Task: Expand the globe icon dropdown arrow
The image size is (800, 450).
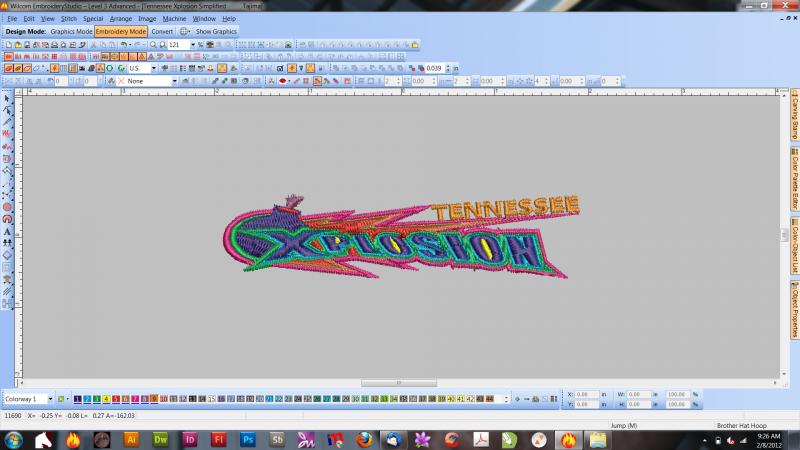Action: [190, 32]
